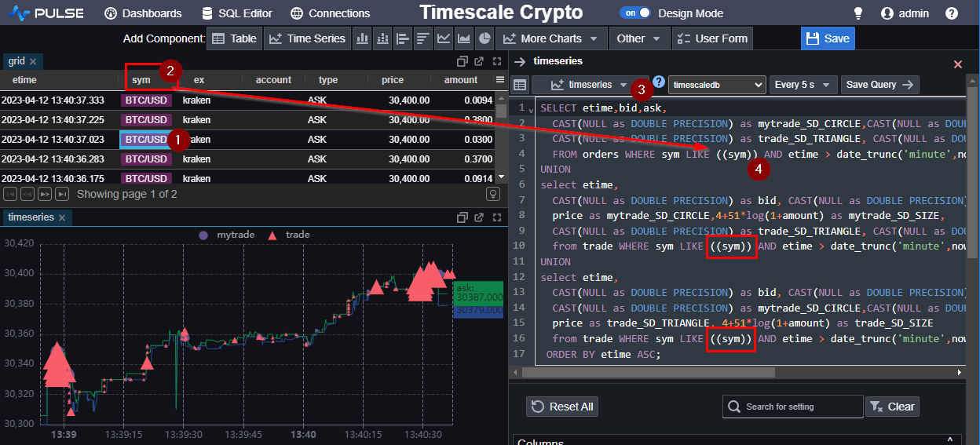
Task: Close the timeseries editor panel
Action: [x=958, y=64]
